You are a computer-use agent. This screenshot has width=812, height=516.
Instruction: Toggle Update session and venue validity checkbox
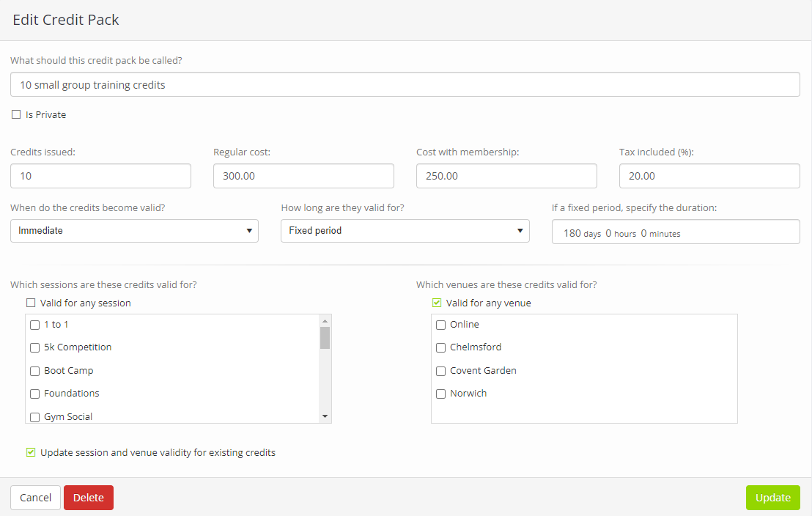(x=31, y=452)
